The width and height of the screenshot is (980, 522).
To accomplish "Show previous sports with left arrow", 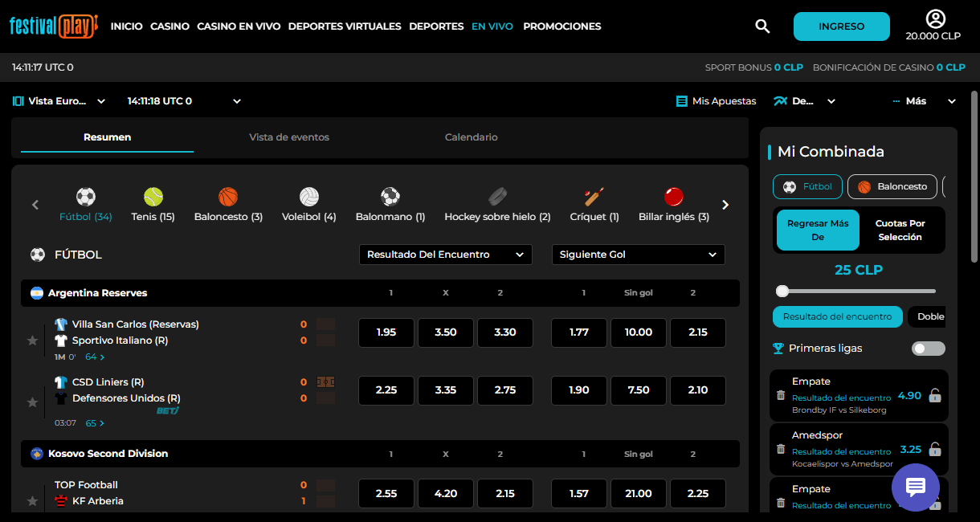I will (x=35, y=205).
